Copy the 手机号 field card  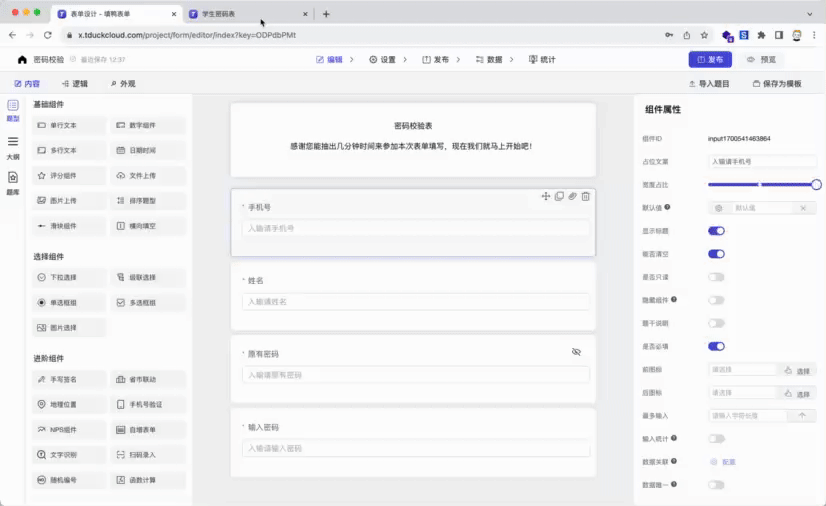coord(559,196)
